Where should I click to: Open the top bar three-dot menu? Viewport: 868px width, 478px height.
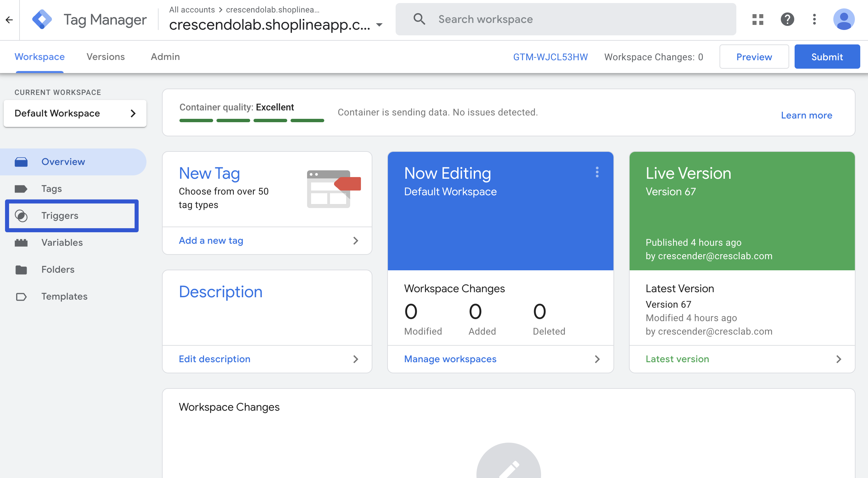click(x=814, y=20)
